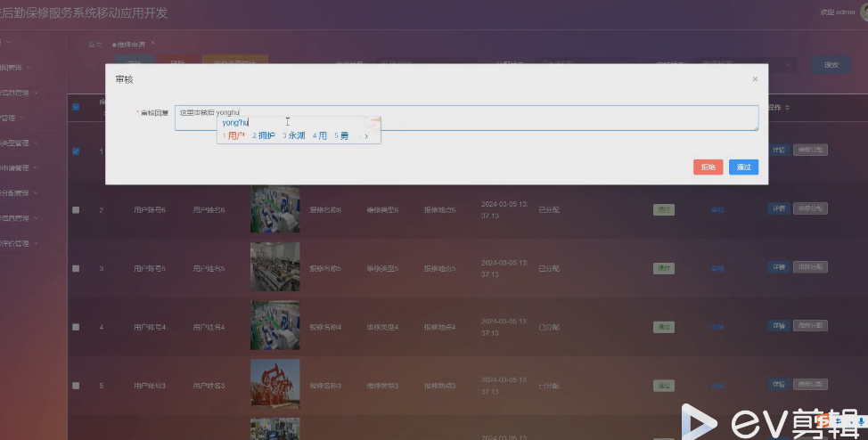Click the 欢迎 admin text at top right
This screenshot has width=868, height=440.
[837, 12]
